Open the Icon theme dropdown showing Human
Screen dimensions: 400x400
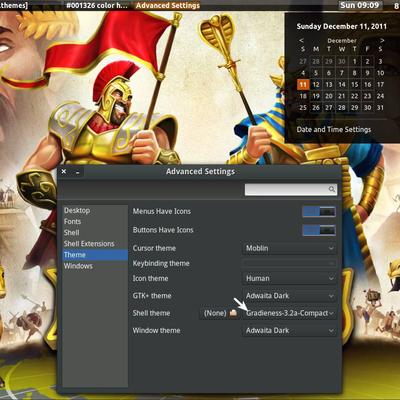point(289,278)
